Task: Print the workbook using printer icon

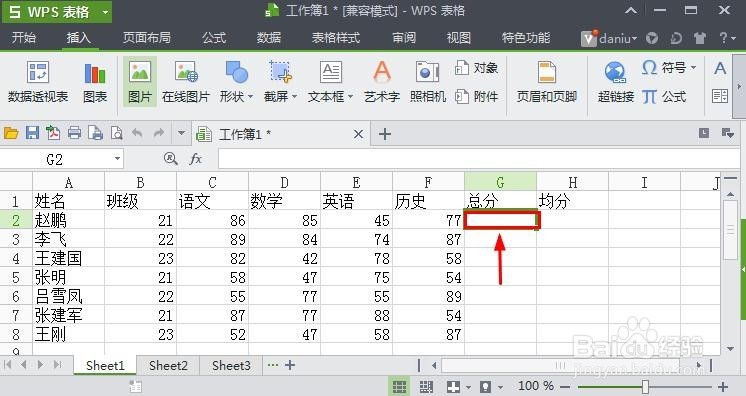Action: pos(74,133)
